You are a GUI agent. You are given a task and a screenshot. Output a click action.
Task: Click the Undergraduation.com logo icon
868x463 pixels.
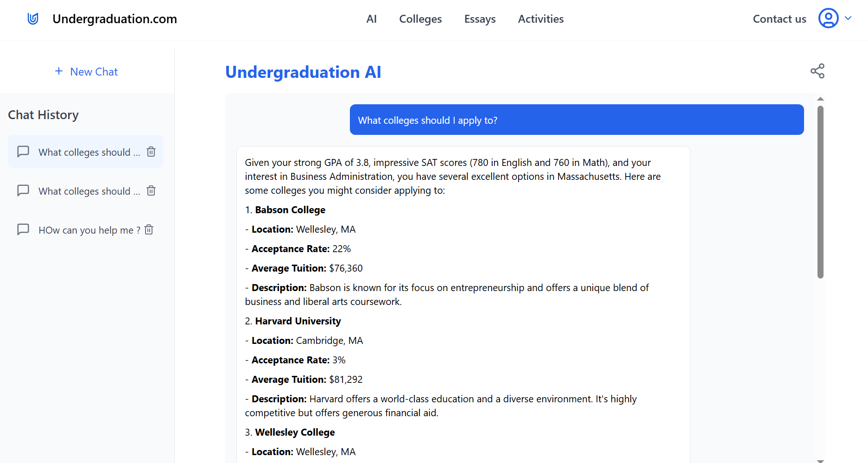pyautogui.click(x=32, y=19)
